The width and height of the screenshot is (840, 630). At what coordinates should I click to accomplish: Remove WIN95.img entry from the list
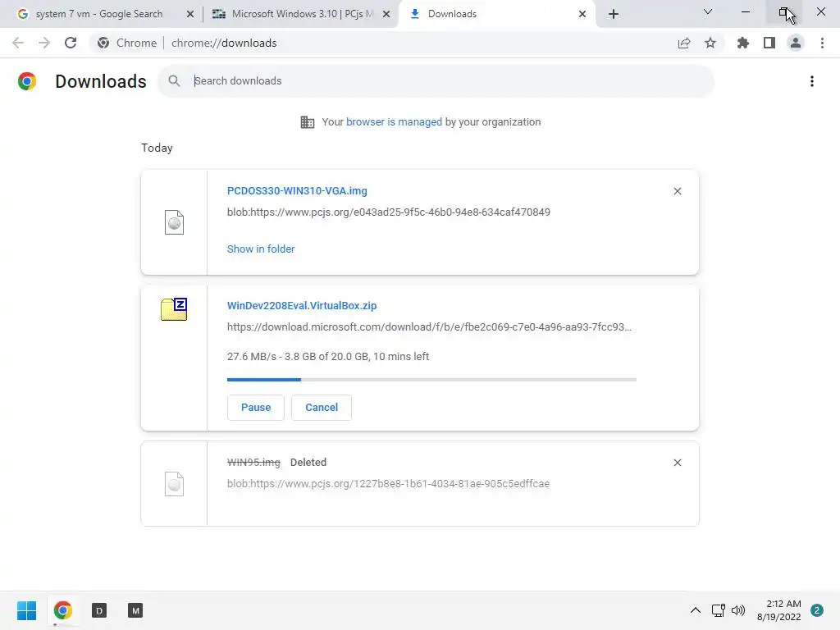(x=678, y=463)
